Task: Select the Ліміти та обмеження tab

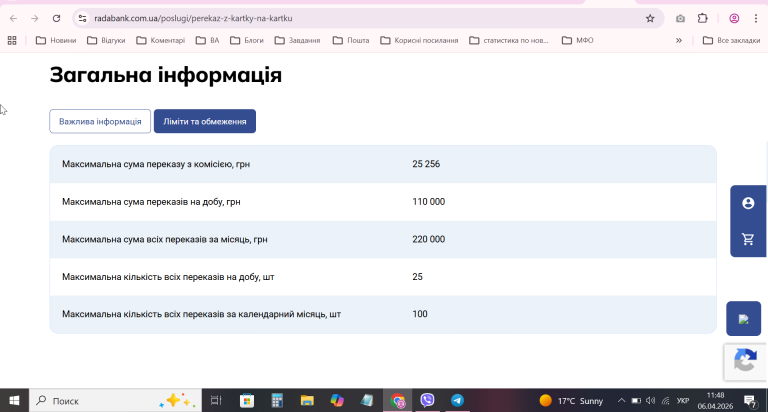Action: point(205,121)
